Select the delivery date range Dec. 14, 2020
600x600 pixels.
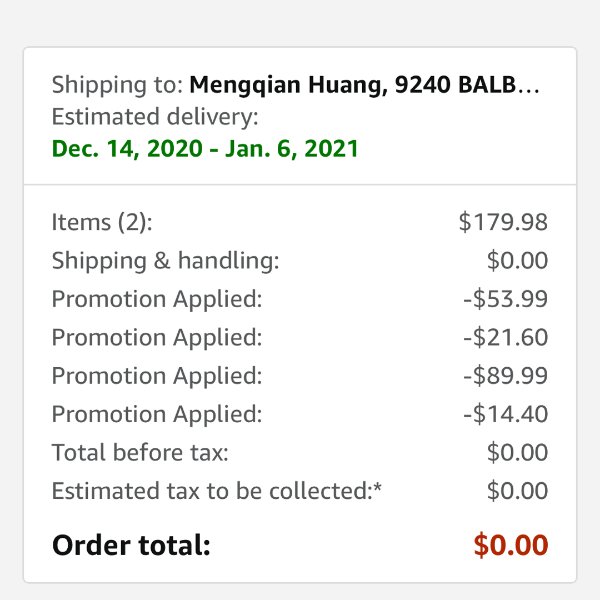point(205,148)
